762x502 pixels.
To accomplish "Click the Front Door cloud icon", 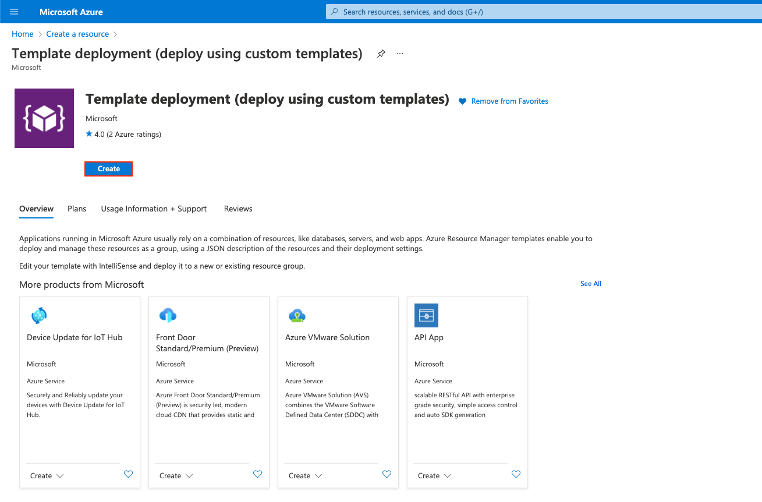I will click(x=168, y=315).
